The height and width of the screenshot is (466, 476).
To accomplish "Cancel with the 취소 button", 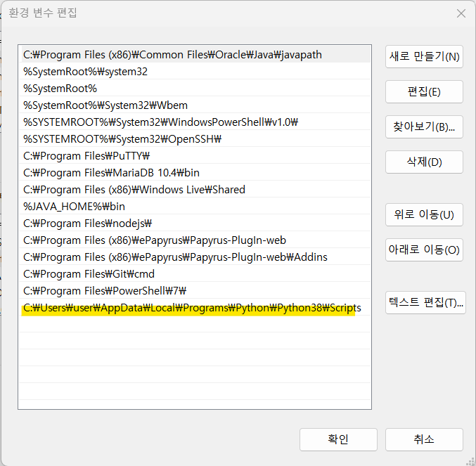I will coord(424,439).
